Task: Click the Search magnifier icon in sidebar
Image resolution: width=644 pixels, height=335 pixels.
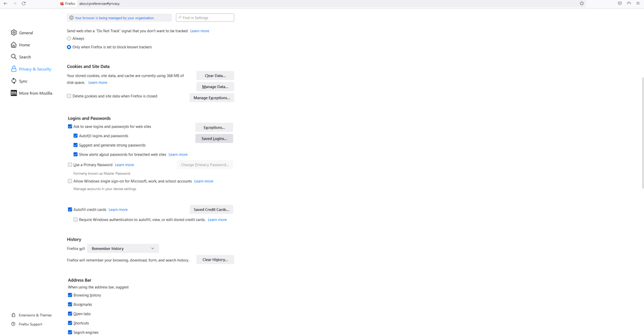Action: tap(14, 57)
